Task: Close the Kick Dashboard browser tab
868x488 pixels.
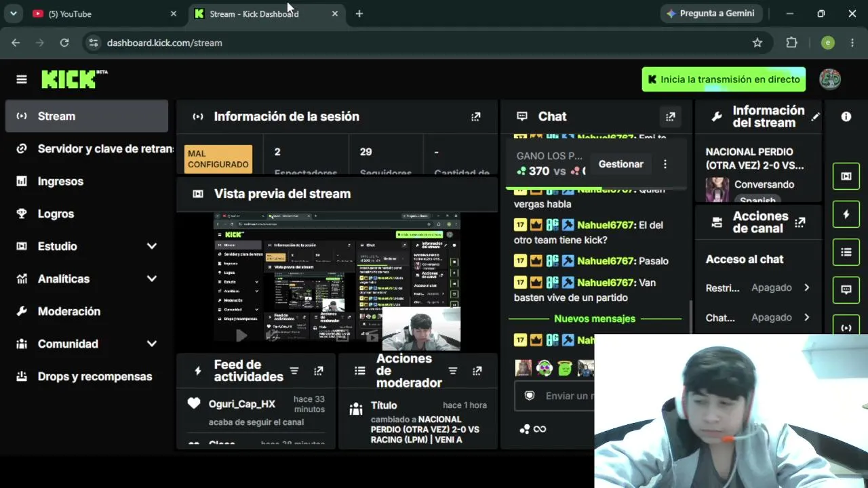Action: [335, 14]
